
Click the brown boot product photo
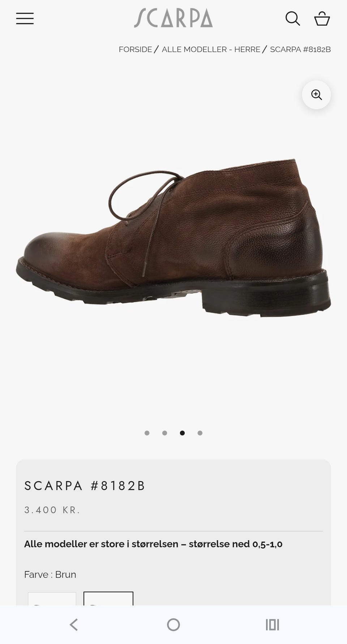click(x=173, y=238)
